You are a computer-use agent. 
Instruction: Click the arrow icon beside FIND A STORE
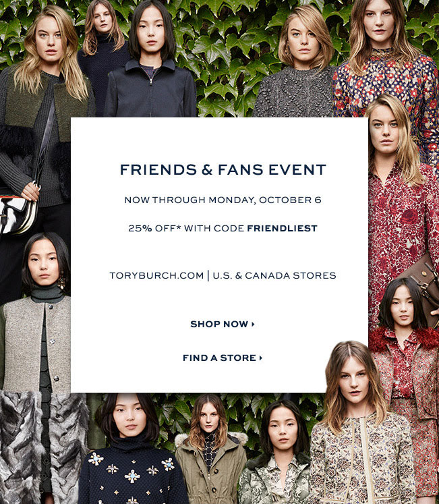pos(261,358)
